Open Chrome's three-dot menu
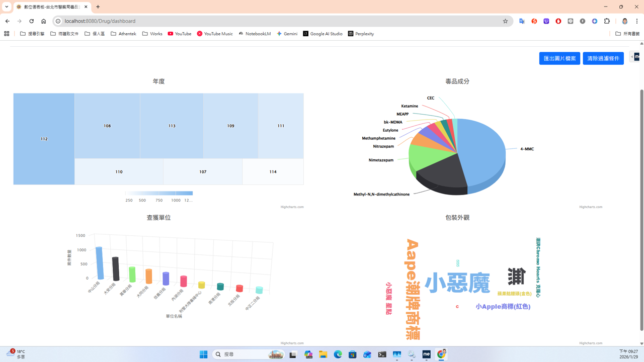 637,21
